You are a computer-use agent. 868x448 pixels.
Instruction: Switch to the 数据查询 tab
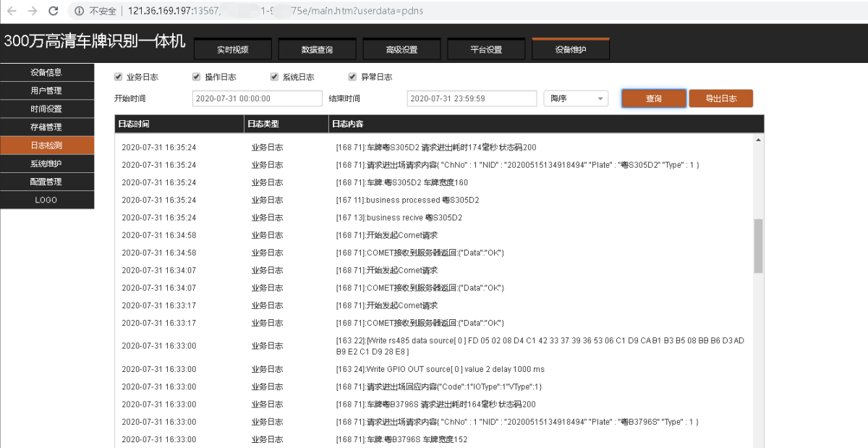click(317, 49)
